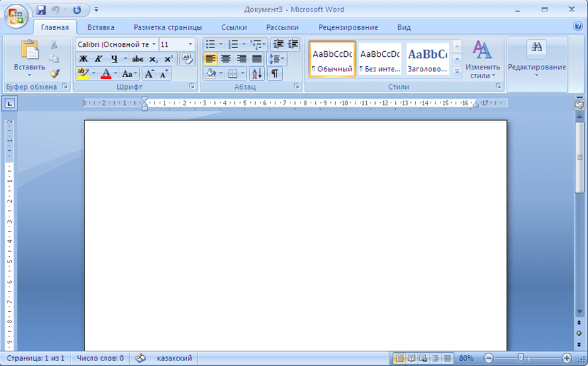The image size is (588, 366).
Task: Switch to the Вставка tab
Action: pos(101,27)
